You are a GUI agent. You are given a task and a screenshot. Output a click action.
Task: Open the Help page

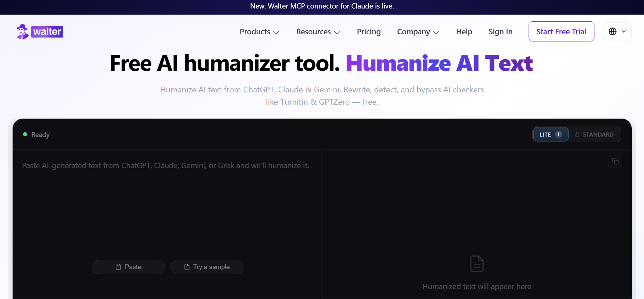click(464, 32)
